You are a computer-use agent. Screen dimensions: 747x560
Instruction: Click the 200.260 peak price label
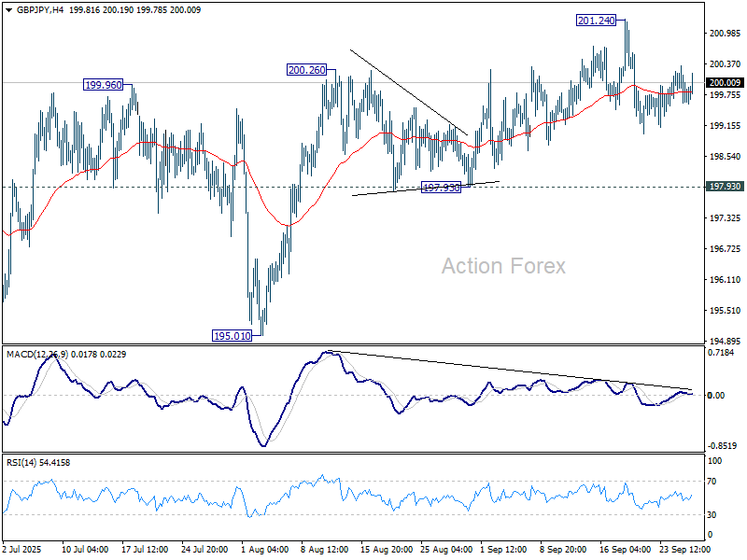point(306,70)
